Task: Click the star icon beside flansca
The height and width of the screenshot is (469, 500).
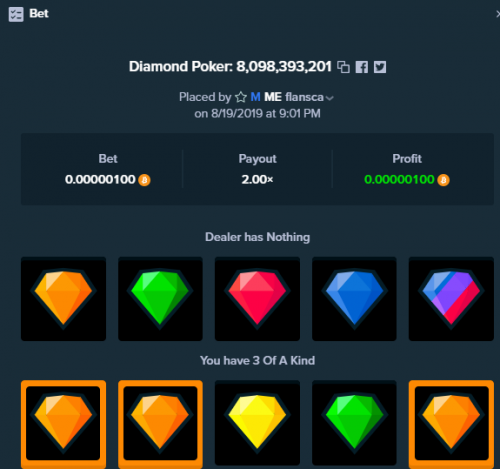Action: (241, 97)
